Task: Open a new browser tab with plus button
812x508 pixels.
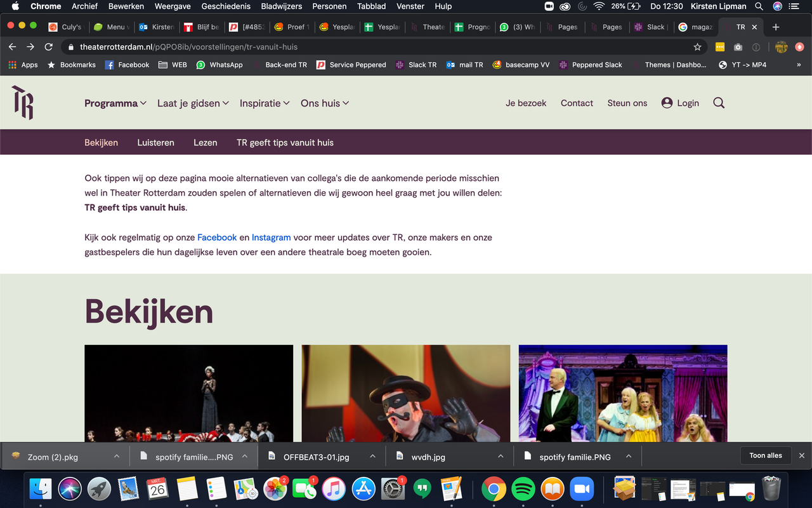Action: pos(775,27)
